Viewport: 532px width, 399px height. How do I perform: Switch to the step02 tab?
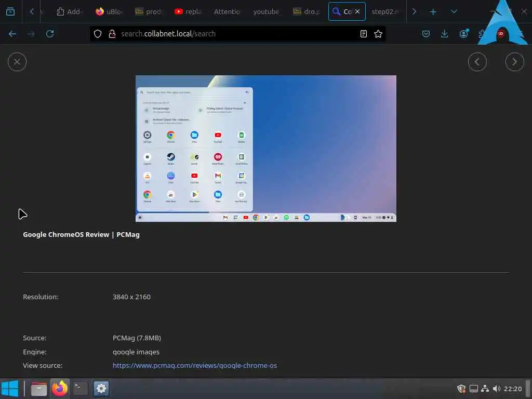(x=385, y=11)
